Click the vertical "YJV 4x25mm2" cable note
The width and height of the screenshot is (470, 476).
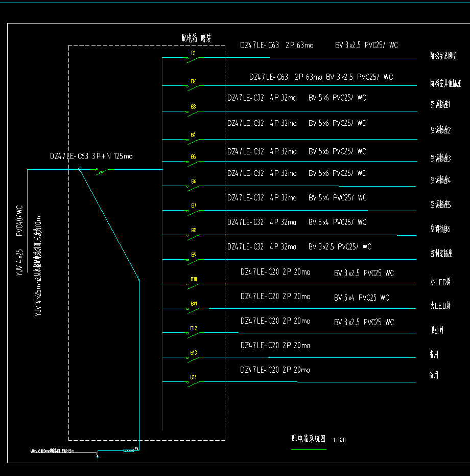tap(38, 266)
